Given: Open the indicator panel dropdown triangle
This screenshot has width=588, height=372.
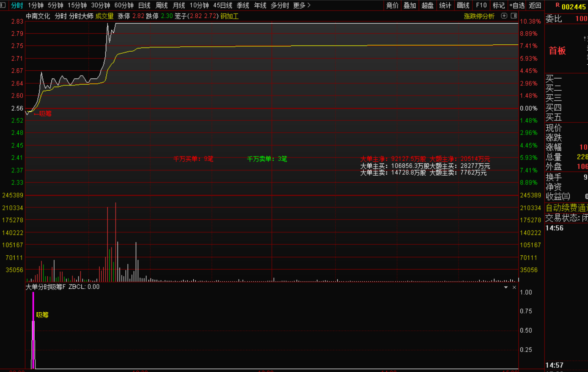Looking at the screenshot, I should coord(506,287).
